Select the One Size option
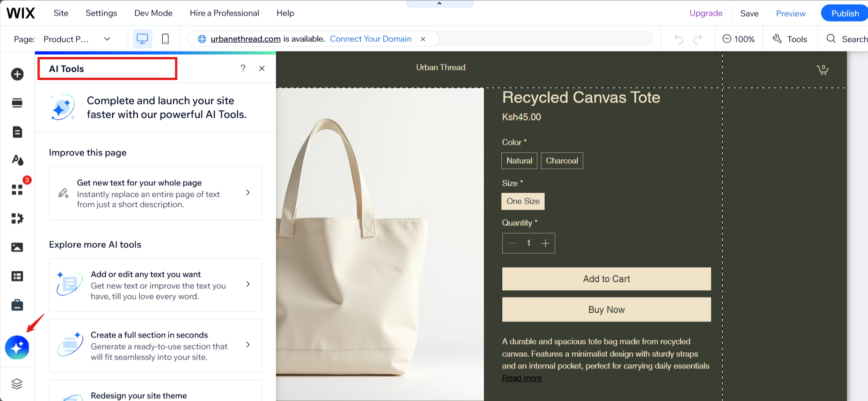868x401 pixels. coord(523,201)
